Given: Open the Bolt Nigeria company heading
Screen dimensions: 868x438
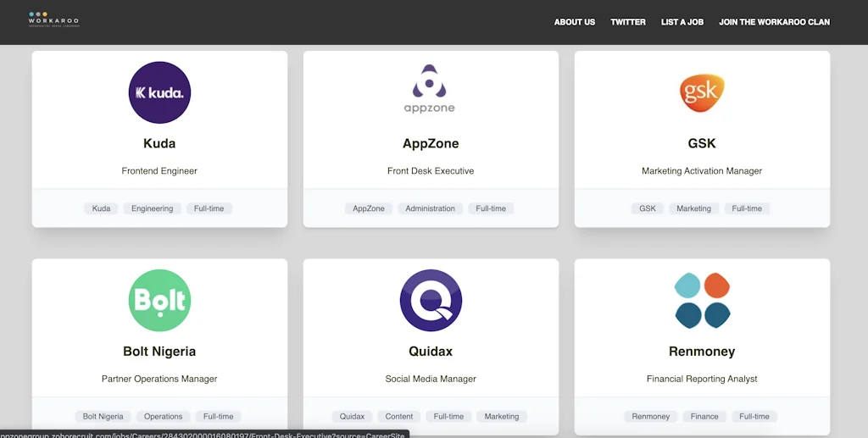Looking at the screenshot, I should pos(159,352).
